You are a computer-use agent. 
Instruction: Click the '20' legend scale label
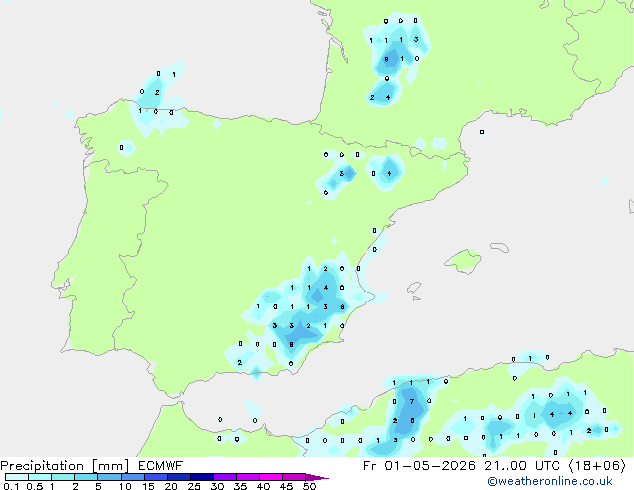[x=171, y=486]
